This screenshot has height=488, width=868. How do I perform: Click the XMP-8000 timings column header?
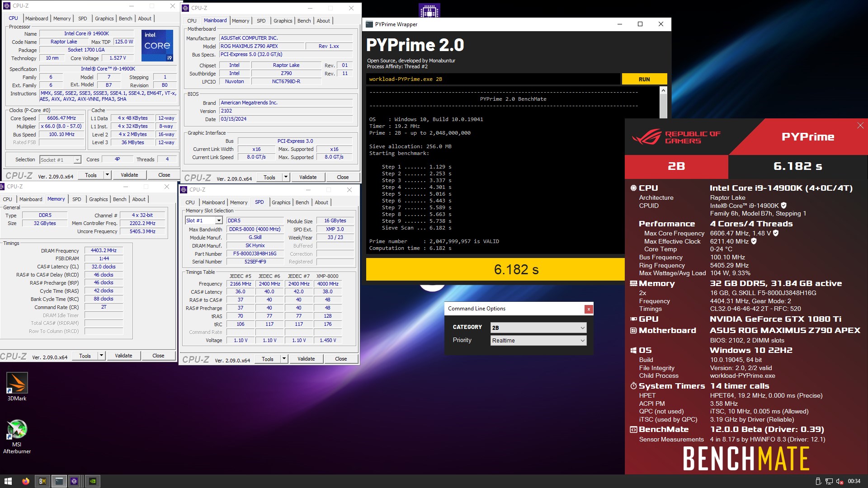point(327,276)
